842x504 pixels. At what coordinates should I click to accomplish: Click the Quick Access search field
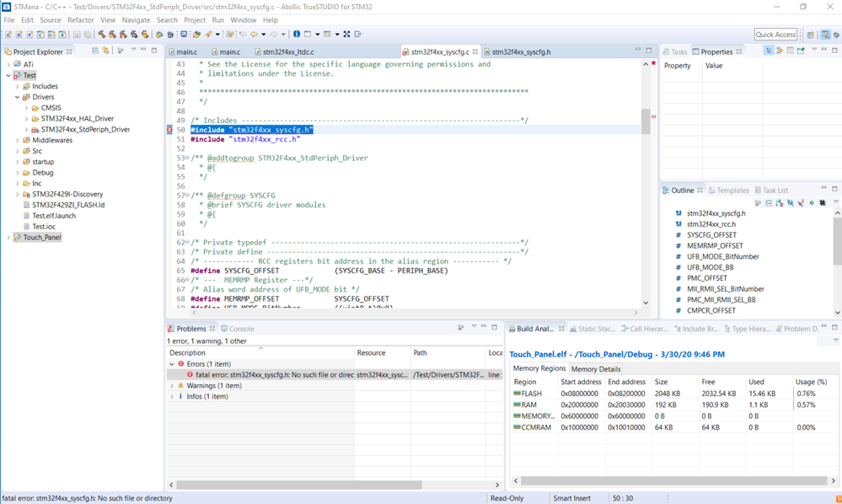coord(775,35)
